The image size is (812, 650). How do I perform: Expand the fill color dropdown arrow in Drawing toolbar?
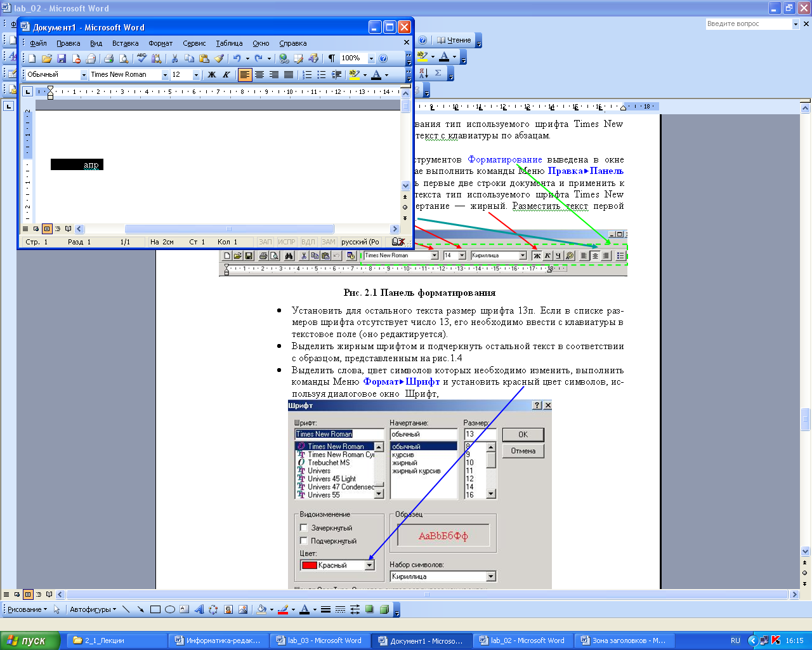click(272, 609)
